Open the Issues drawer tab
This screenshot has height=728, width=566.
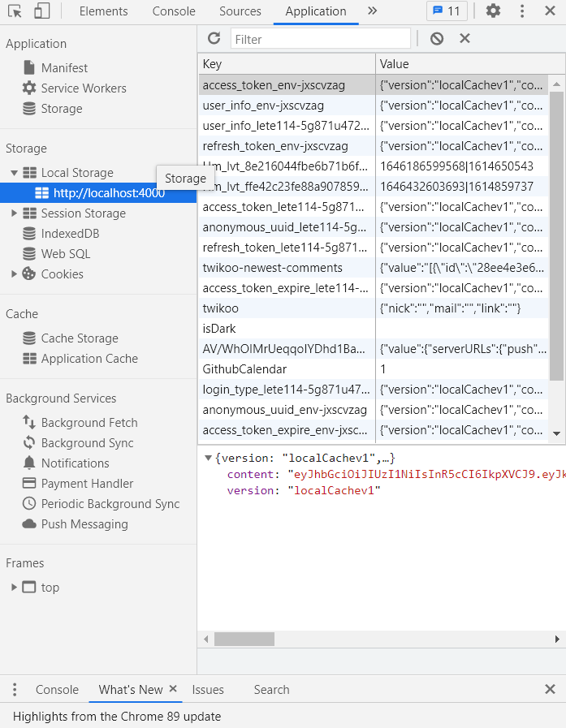(208, 690)
